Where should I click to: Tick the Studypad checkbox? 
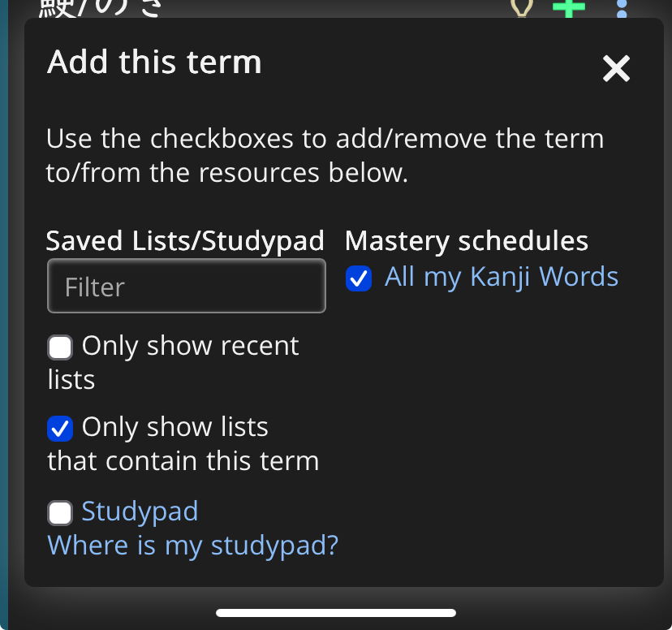point(60,513)
